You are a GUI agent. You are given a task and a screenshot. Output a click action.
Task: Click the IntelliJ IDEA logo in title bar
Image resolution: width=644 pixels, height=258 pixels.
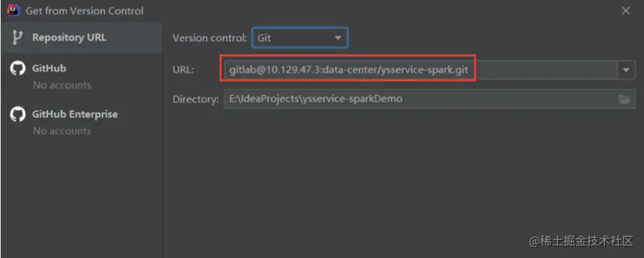(x=13, y=10)
